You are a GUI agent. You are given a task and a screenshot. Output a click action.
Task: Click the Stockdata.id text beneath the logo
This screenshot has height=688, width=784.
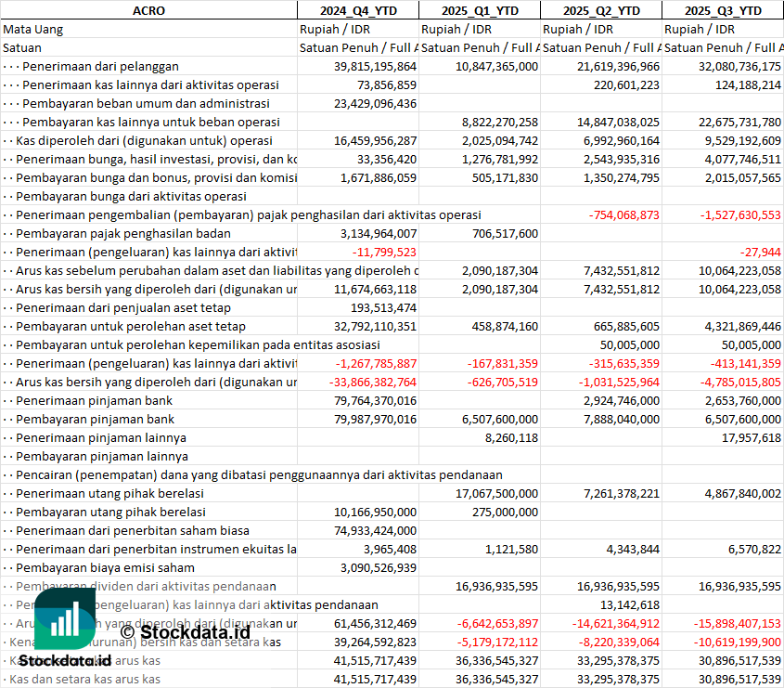tap(65, 660)
